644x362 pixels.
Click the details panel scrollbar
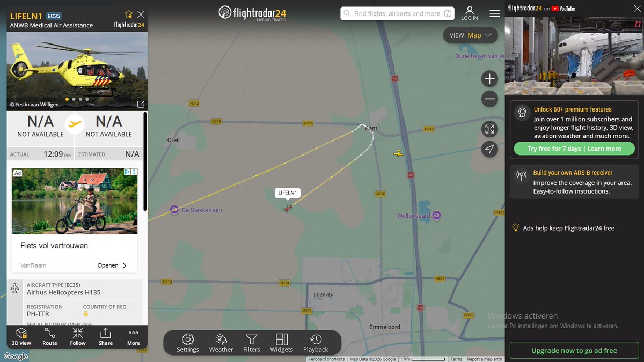coord(145,161)
